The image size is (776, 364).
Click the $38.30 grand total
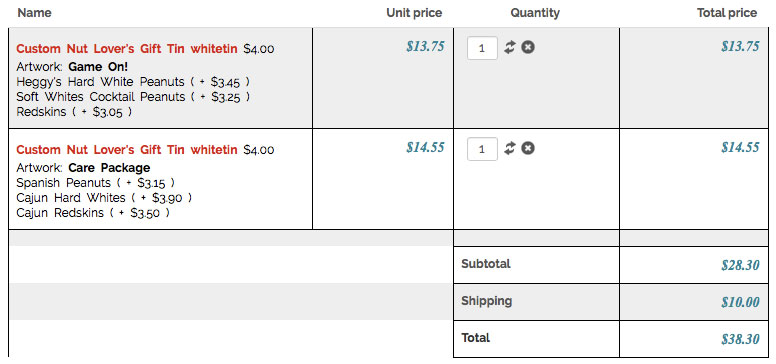click(740, 339)
